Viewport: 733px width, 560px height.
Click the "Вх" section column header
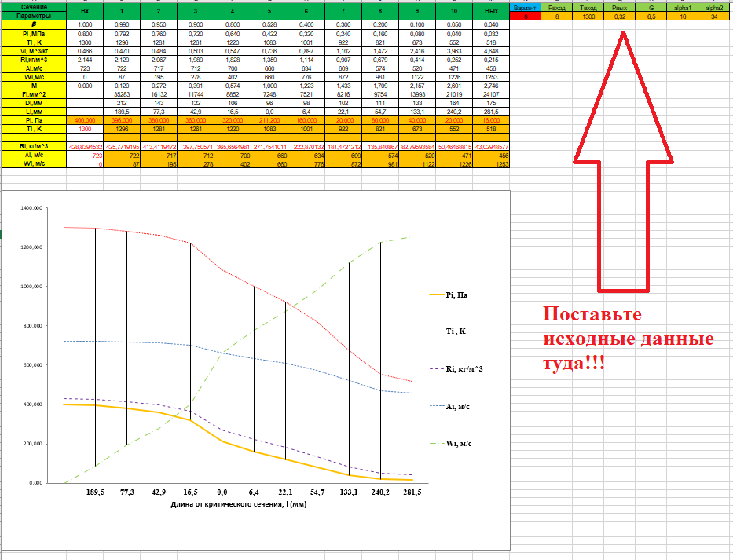85,11
